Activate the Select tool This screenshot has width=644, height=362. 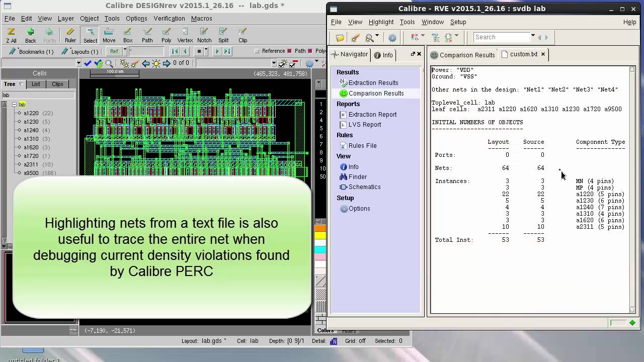point(90,35)
